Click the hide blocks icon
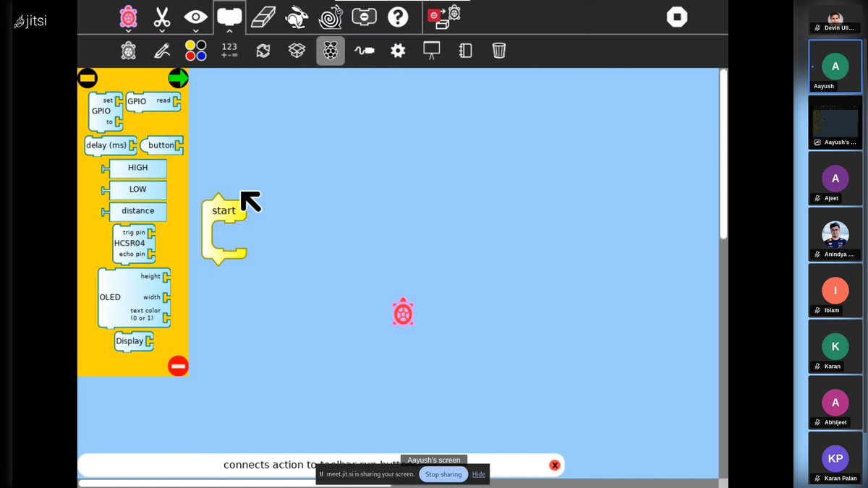This screenshot has height=488, width=868. [x=365, y=16]
